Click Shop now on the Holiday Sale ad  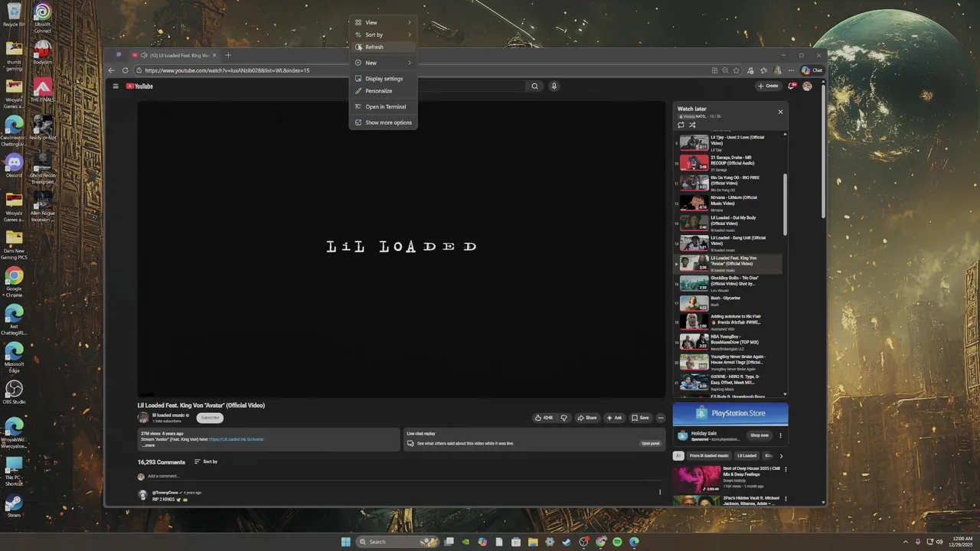pyautogui.click(x=759, y=435)
